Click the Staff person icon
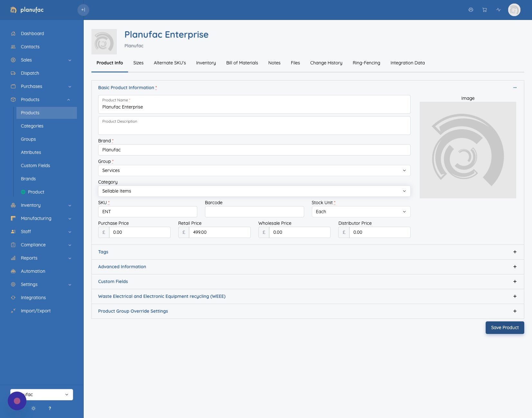Screen dimensions: 532x418 click(x=13, y=232)
